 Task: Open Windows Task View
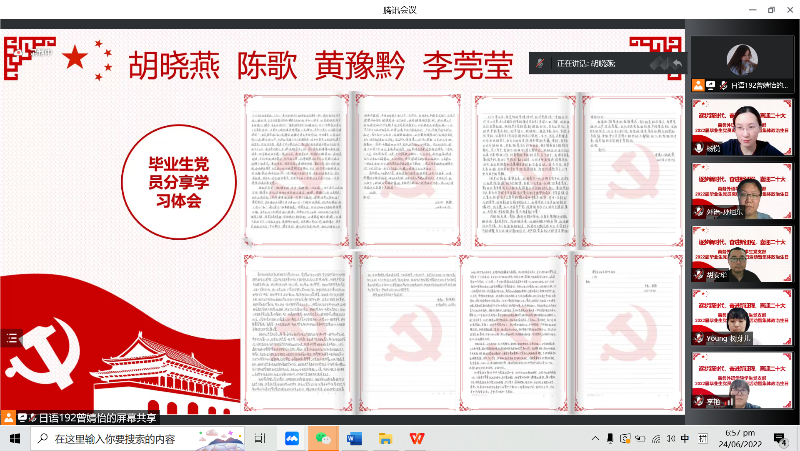coord(260,439)
